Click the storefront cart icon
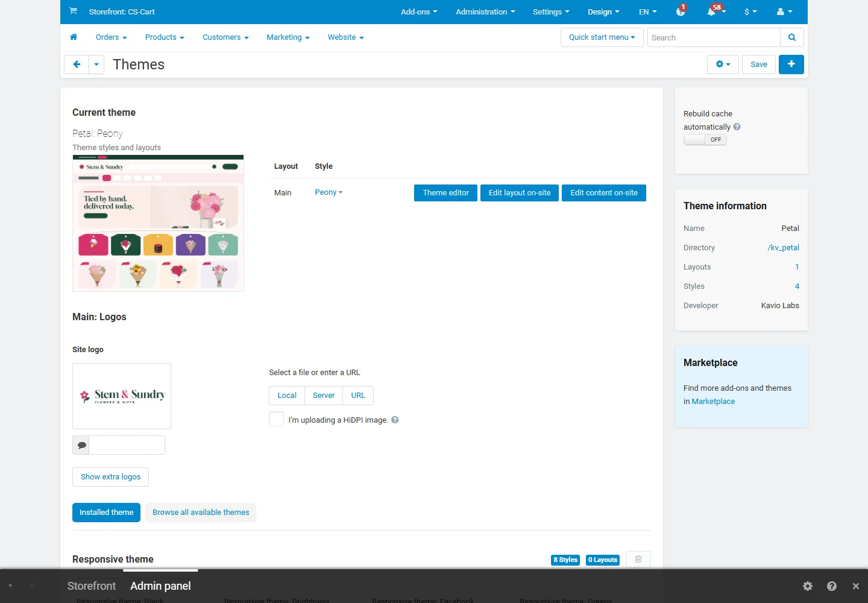The image size is (868, 603). tap(73, 11)
